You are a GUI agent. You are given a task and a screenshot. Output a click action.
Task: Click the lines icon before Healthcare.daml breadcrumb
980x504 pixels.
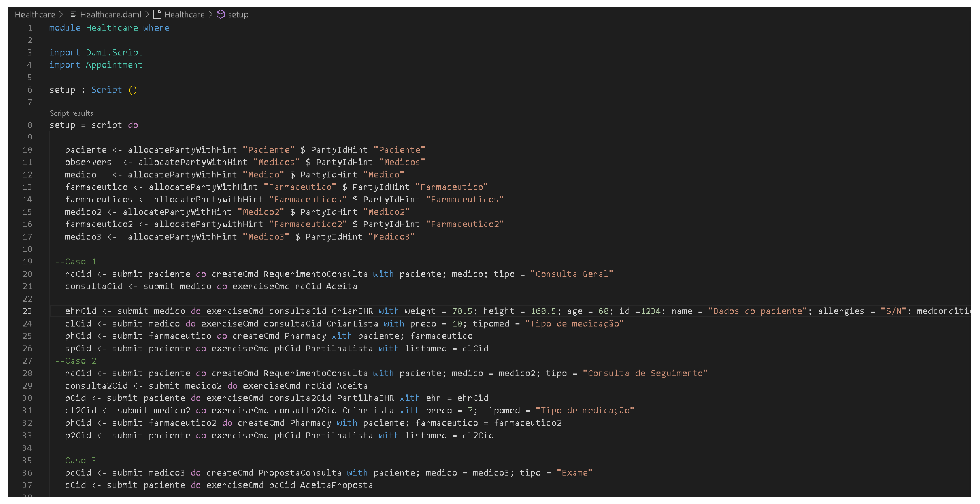click(x=73, y=14)
